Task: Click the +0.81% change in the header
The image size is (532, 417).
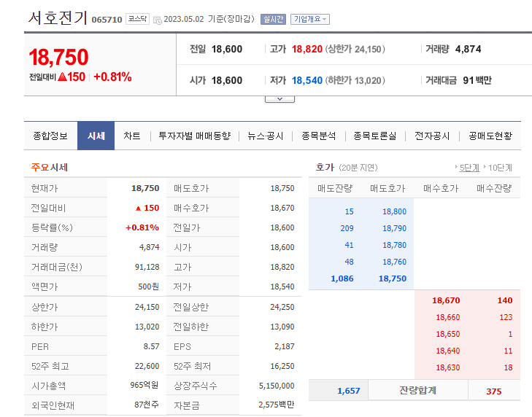Action: click(x=112, y=77)
